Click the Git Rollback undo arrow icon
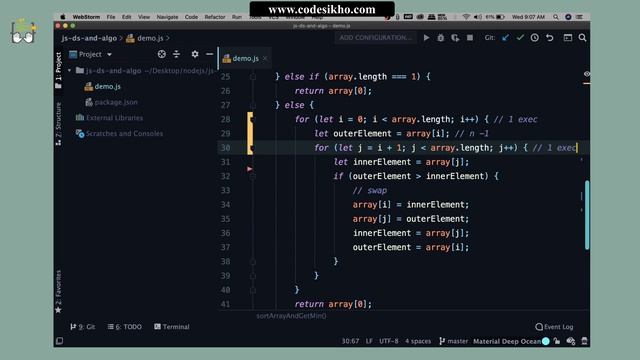This screenshot has height=360, width=640. pyautogui.click(x=550, y=38)
